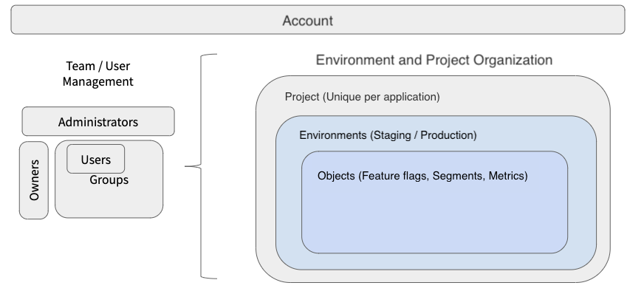
Task: Click the Groups label
Action: pyautogui.click(x=109, y=180)
